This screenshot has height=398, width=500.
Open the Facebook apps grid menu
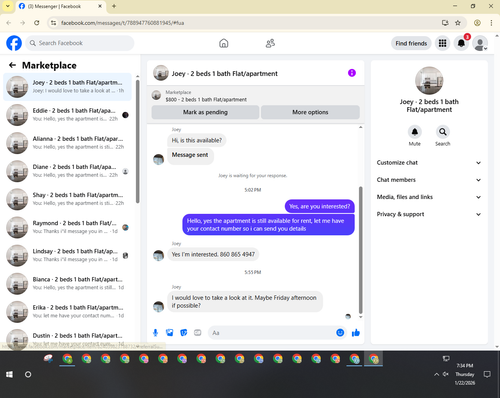442,43
